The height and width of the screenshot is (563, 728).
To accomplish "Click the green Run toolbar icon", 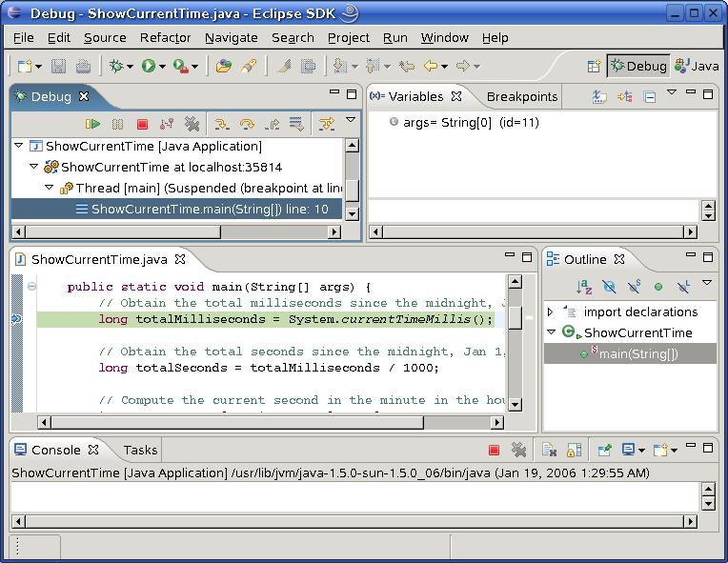I will click(148, 67).
